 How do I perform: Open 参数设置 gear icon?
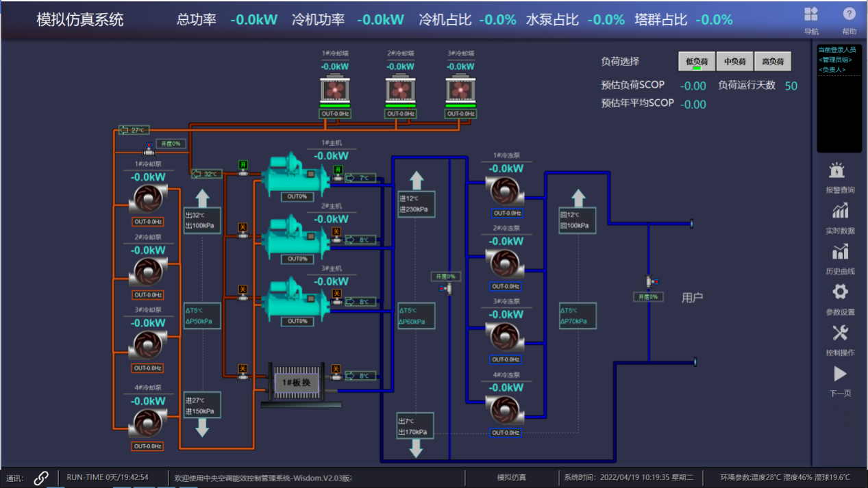[x=840, y=293]
